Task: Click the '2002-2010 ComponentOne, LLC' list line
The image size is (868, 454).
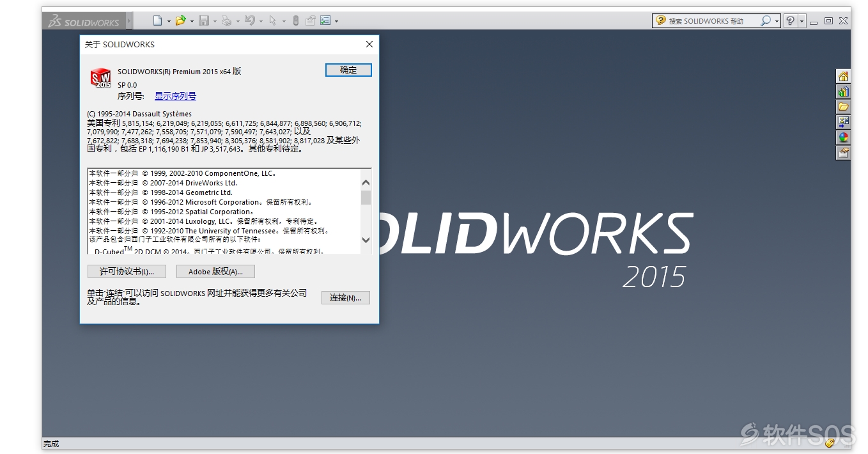Action: tap(183, 173)
